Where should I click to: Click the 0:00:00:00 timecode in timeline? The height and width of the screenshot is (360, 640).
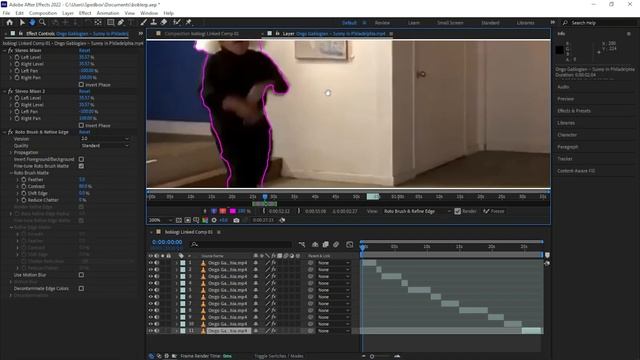click(167, 242)
